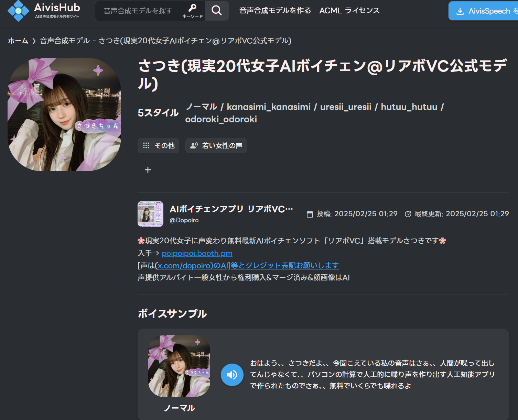Select the その他 category tag

pos(158,146)
